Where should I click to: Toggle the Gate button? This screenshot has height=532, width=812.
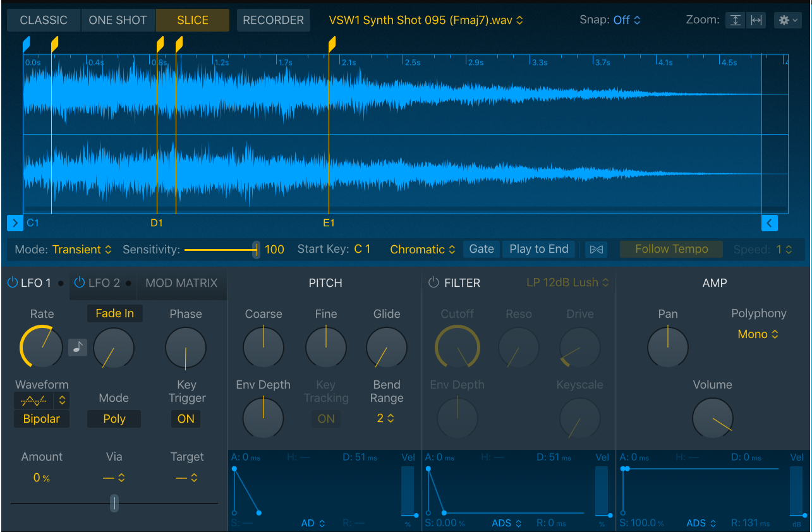(482, 250)
